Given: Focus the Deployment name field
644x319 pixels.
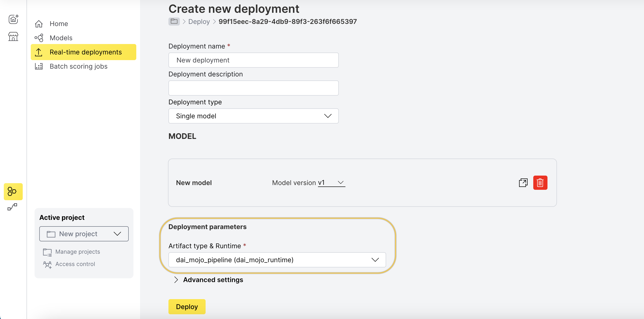Looking at the screenshot, I should click(253, 60).
